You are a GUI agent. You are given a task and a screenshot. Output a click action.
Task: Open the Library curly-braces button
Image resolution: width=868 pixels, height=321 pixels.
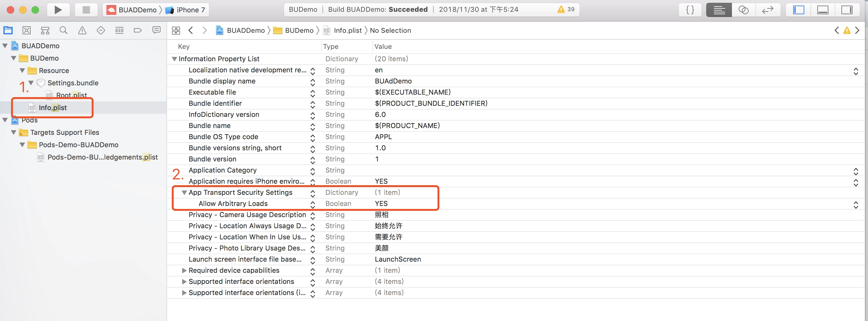[690, 10]
